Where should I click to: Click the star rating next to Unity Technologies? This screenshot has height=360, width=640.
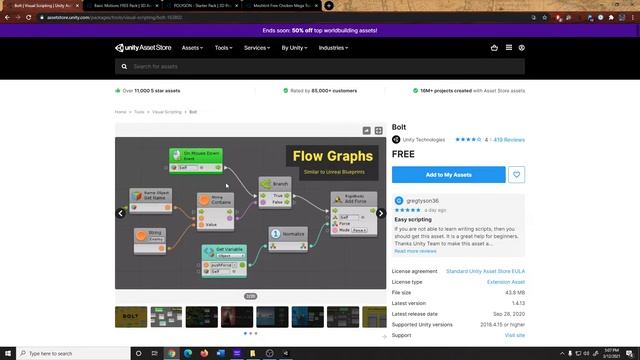468,140
